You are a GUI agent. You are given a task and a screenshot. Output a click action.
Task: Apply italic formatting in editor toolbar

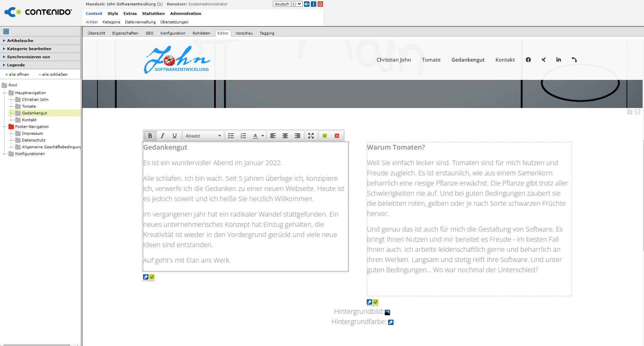[x=162, y=136]
